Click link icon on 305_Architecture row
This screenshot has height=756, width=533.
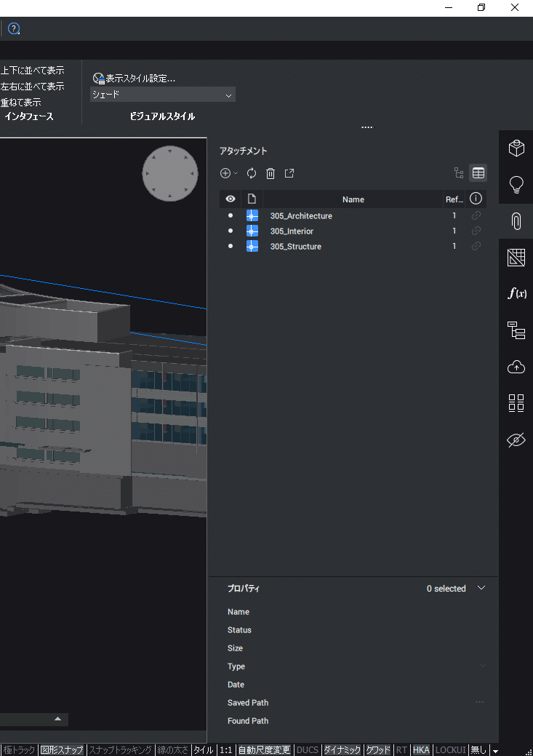click(x=476, y=215)
